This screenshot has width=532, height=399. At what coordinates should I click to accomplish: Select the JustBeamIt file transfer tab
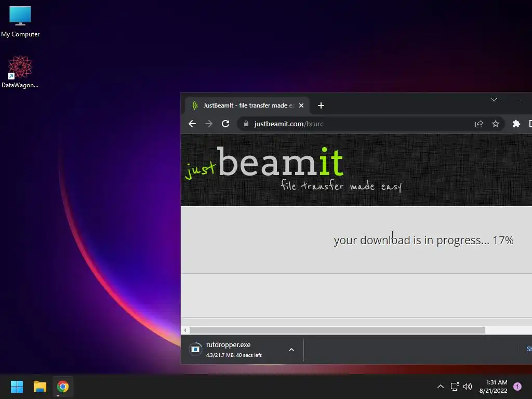pyautogui.click(x=247, y=105)
